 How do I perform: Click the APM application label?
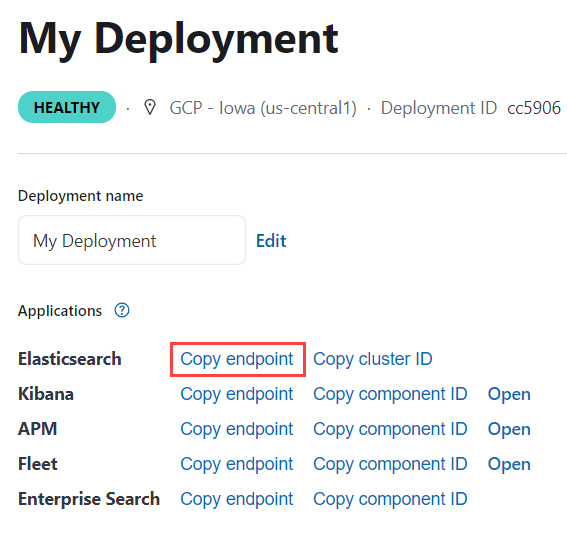click(38, 429)
